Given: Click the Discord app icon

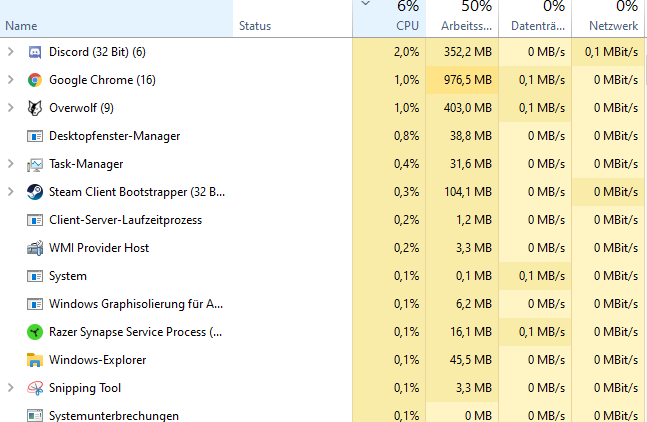Looking at the screenshot, I should click(x=35, y=52).
